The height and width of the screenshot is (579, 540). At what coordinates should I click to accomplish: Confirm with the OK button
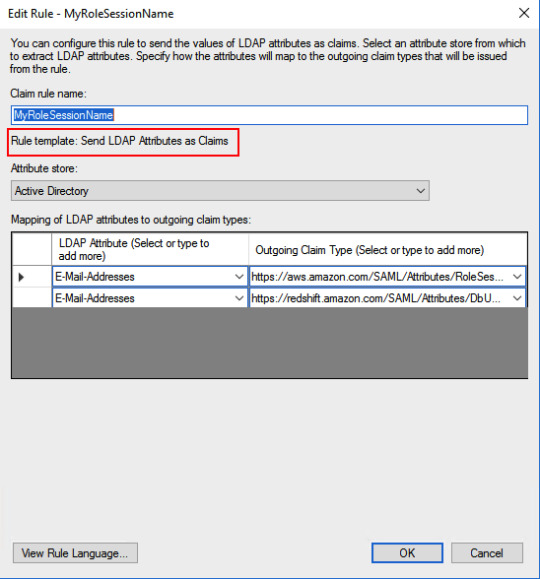coord(407,553)
